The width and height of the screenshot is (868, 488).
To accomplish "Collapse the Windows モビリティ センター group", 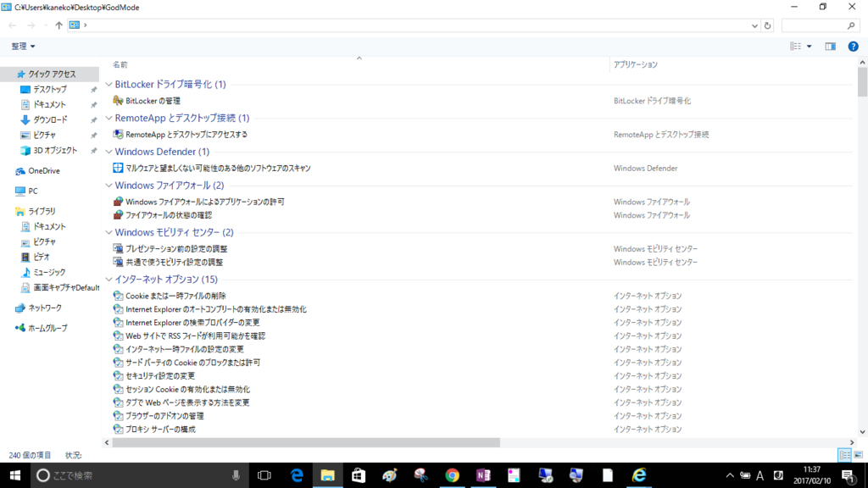I will [108, 232].
